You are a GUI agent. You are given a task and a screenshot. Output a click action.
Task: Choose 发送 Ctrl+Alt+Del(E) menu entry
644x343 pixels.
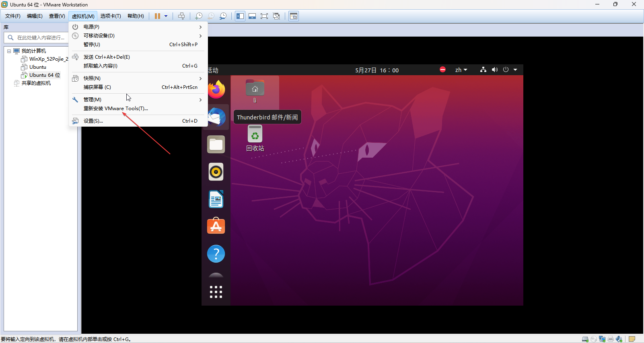tap(138, 57)
